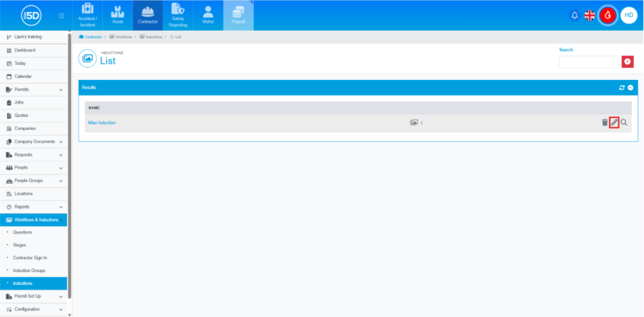Open the HD user profile avatar
The width and height of the screenshot is (644, 317).
(629, 15)
